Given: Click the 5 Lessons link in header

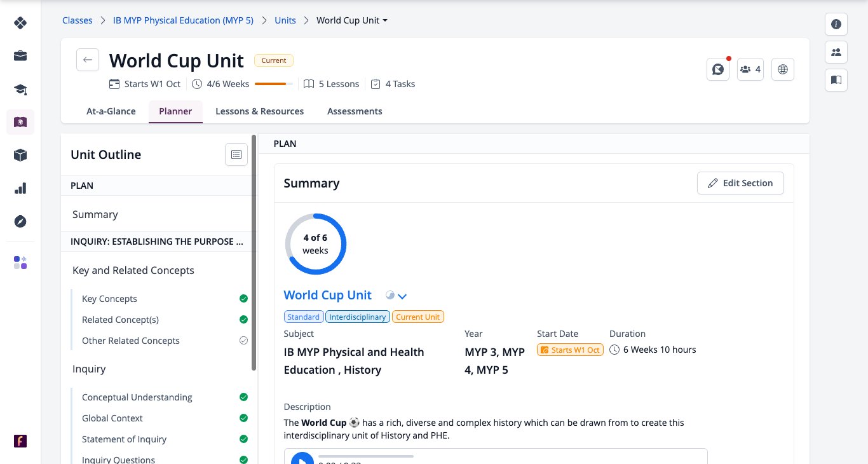Looking at the screenshot, I should [332, 84].
